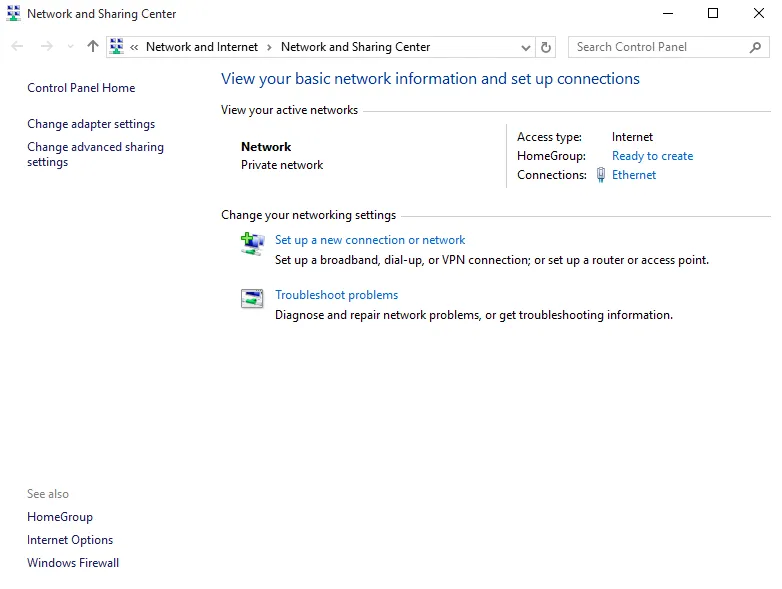Viewport: 782px width, 589px height.
Task: Click the Ready to create HomeGroup link
Action: tap(652, 156)
